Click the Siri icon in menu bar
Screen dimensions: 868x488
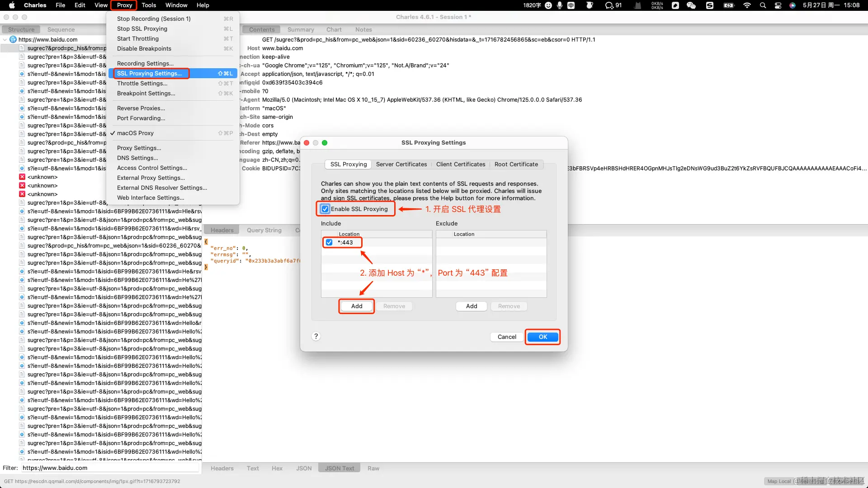pyautogui.click(x=793, y=5)
